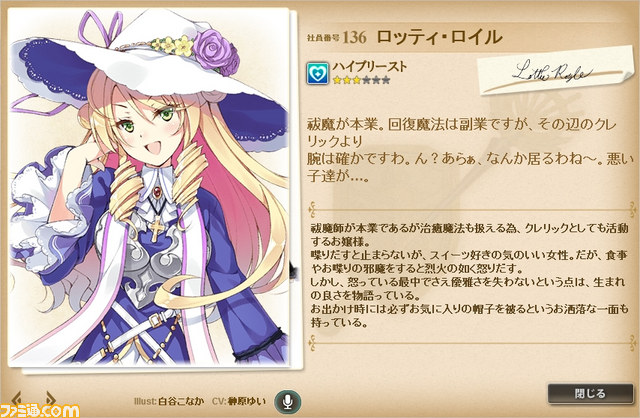Click the ハイプリースト class label
Viewport: 640px width, 418px height.
click(369, 67)
